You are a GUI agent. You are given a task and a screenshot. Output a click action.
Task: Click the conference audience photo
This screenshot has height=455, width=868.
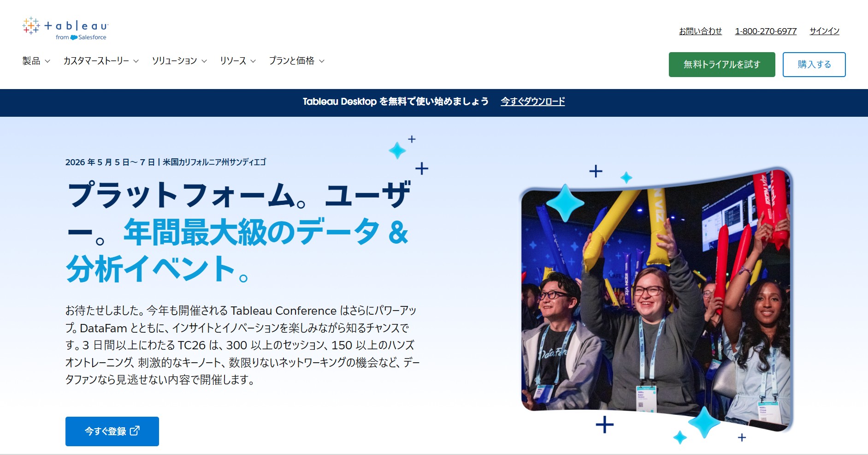point(656,300)
